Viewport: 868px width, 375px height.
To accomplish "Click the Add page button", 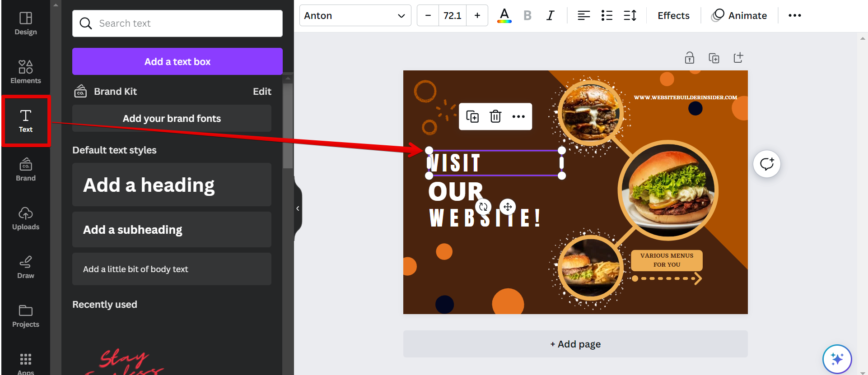I will [575, 344].
